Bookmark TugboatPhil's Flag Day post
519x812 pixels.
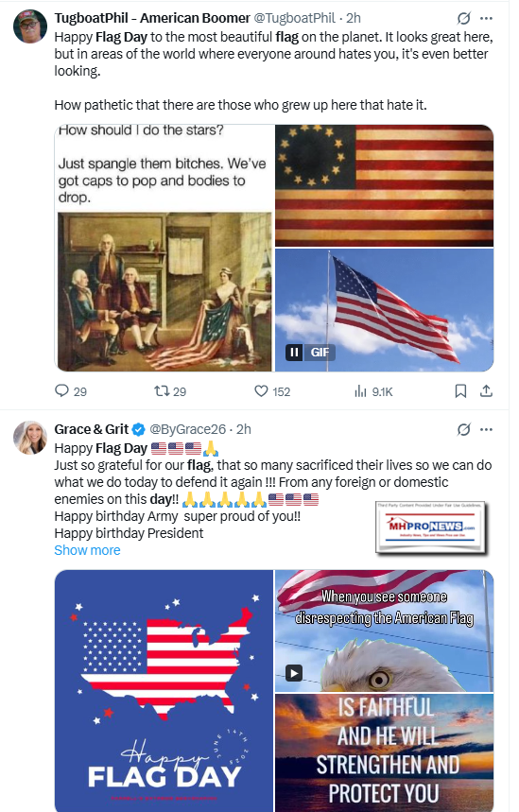click(460, 391)
